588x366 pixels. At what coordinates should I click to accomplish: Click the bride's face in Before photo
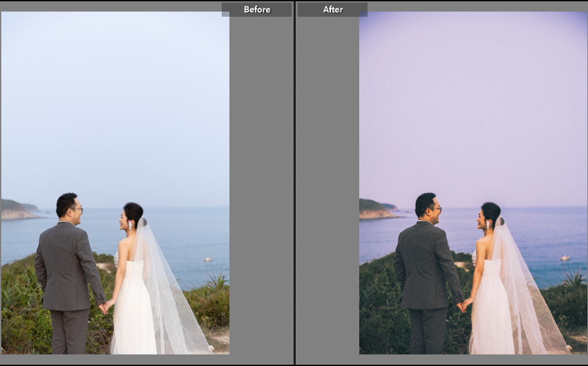[x=123, y=219]
